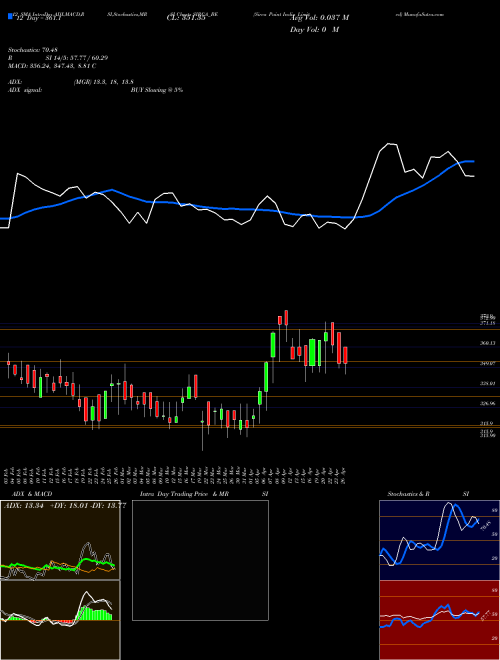Select the '12 Day = 361.1' label
The height and width of the screenshot is (660, 500).
click(37, 18)
